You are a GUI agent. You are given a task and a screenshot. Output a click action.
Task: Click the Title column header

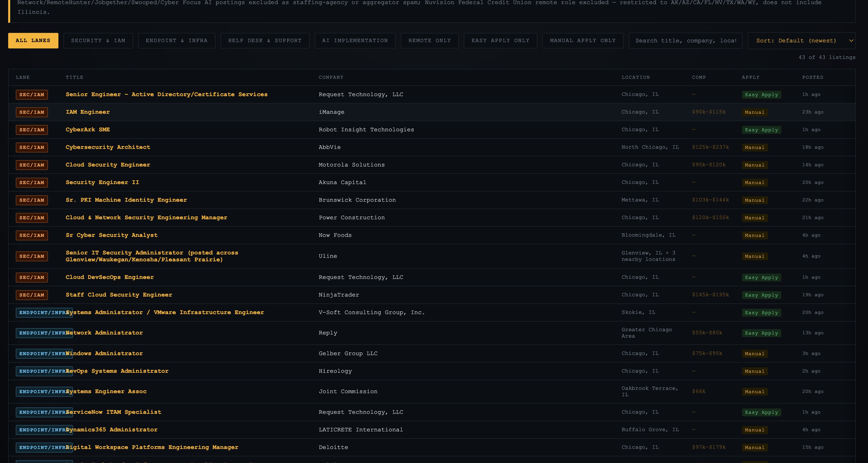tap(74, 77)
